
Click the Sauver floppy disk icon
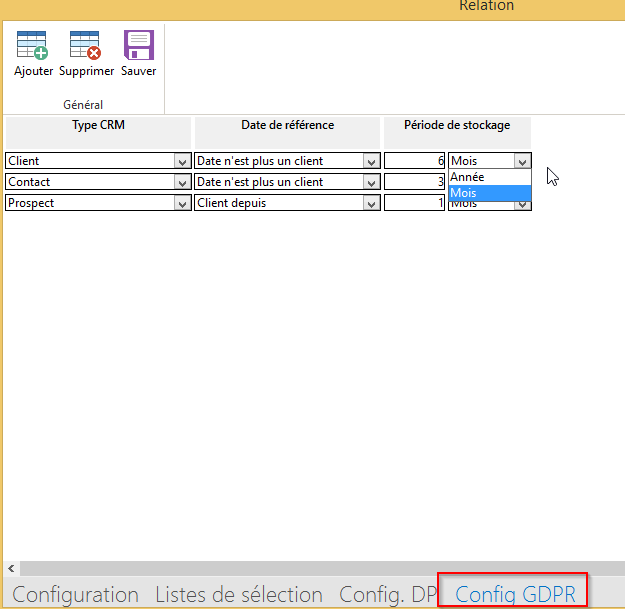tap(138, 46)
